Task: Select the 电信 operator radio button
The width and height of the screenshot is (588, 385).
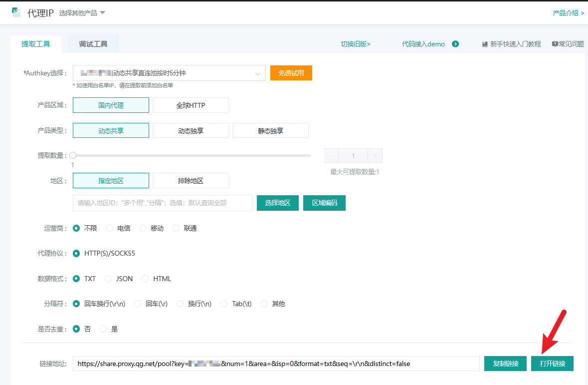Action: pyautogui.click(x=110, y=228)
